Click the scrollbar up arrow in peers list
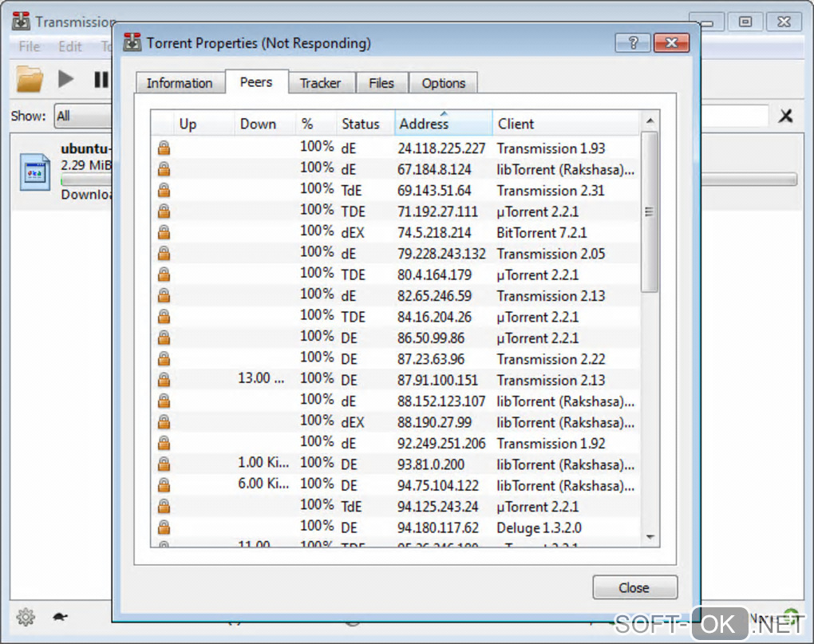 coord(650,121)
